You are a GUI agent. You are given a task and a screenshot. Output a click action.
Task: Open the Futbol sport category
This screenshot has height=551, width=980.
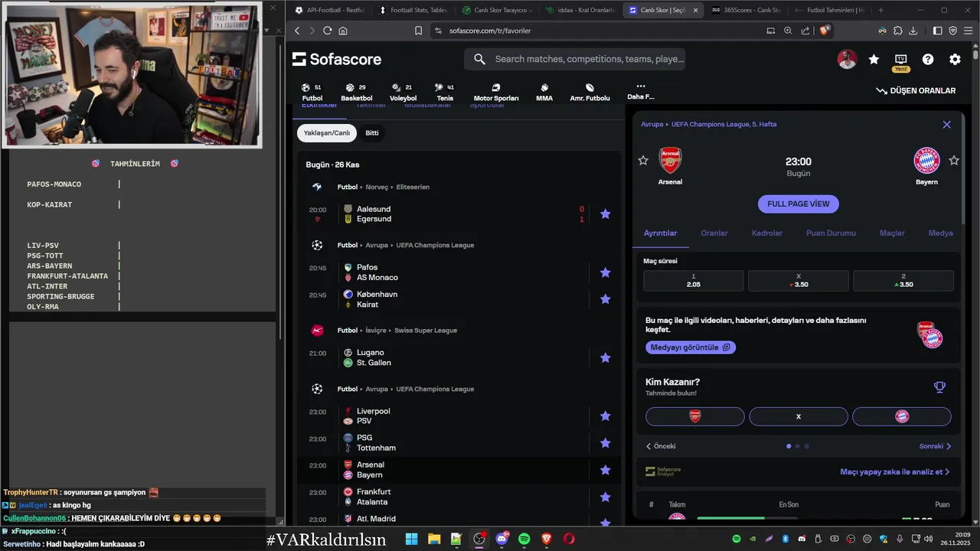pos(312,93)
